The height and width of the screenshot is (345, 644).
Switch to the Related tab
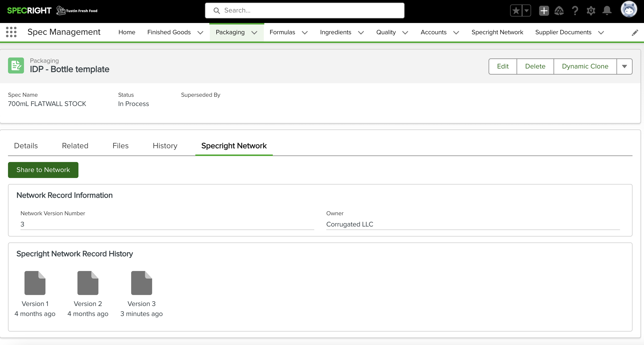75,146
